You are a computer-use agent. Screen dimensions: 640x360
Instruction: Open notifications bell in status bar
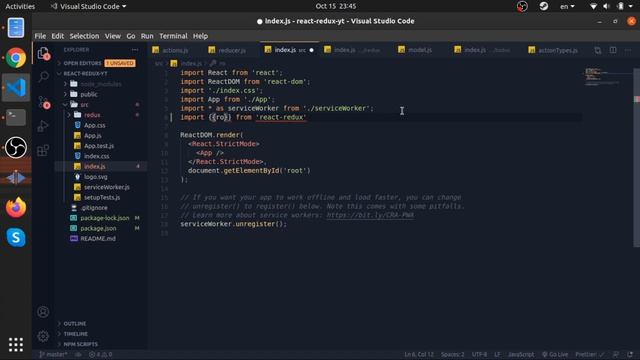(x=630, y=354)
